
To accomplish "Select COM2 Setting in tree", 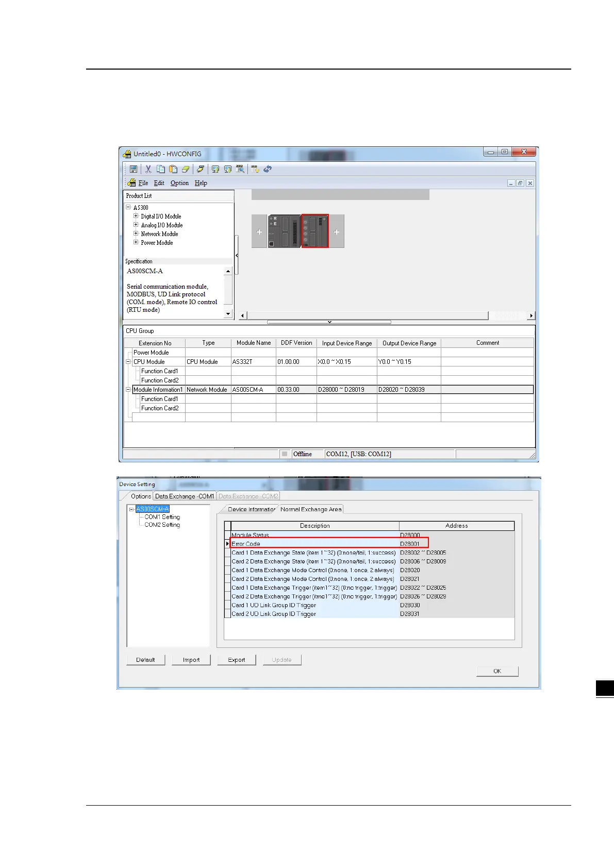I will (x=162, y=525).
